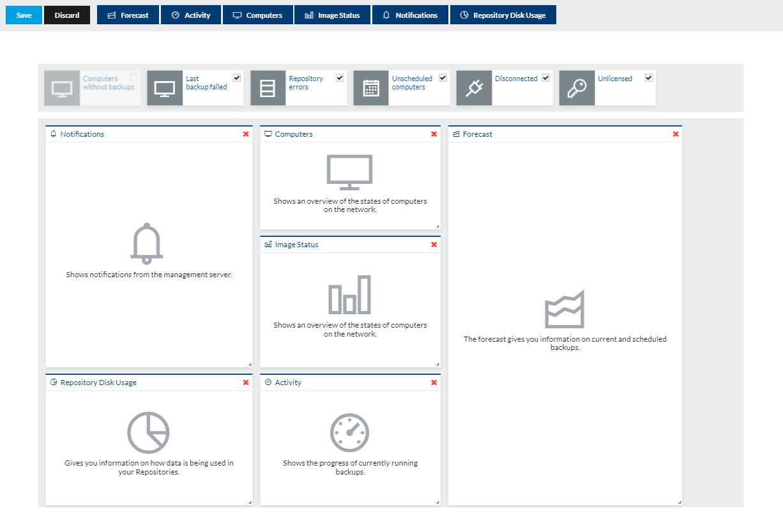The width and height of the screenshot is (783, 532).
Task: Save the dashboard layout
Action: tap(24, 15)
